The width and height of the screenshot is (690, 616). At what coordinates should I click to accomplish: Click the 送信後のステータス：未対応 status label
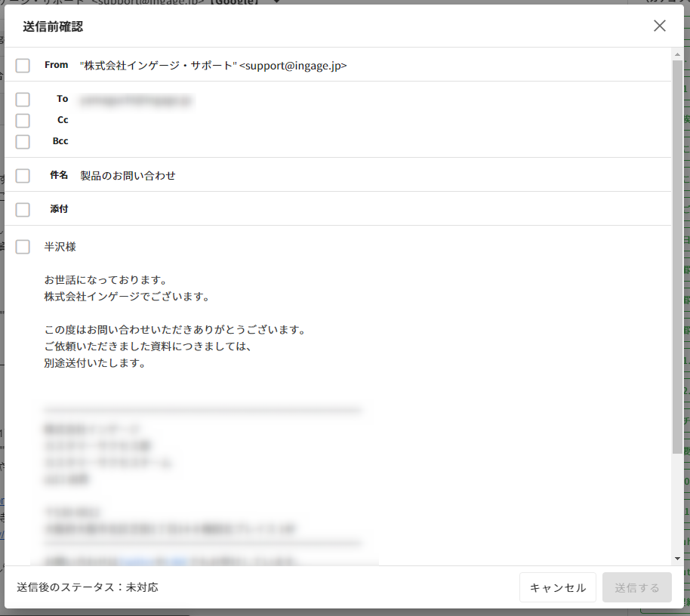click(88, 587)
